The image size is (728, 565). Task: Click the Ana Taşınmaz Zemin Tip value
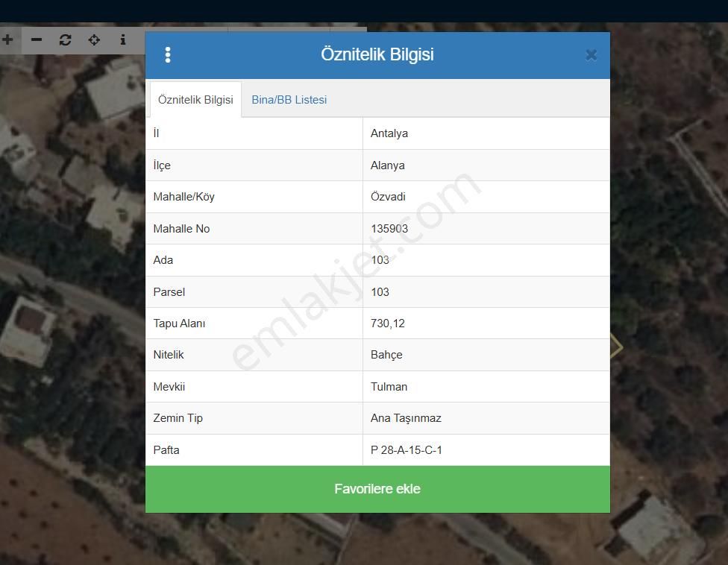(406, 418)
